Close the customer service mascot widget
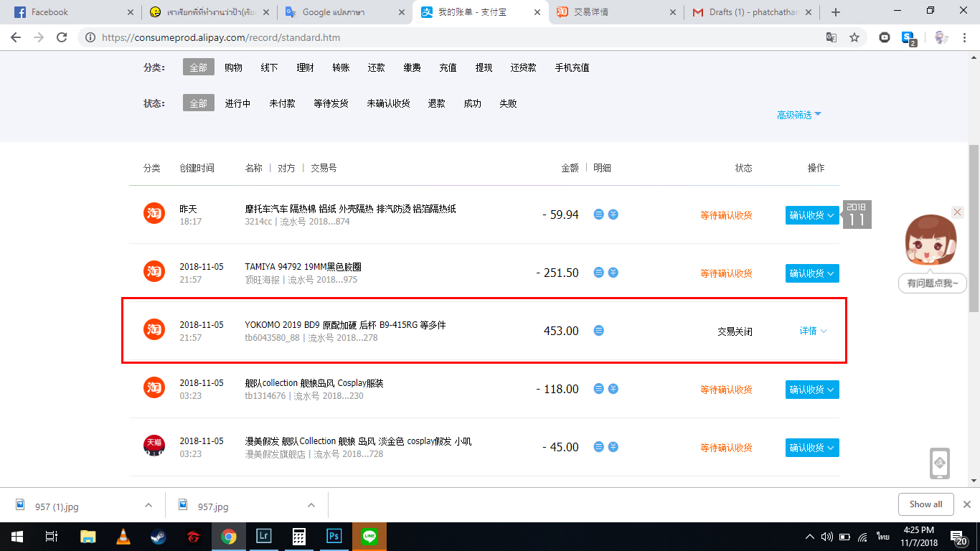Image resolution: width=980 pixels, height=551 pixels. click(958, 212)
